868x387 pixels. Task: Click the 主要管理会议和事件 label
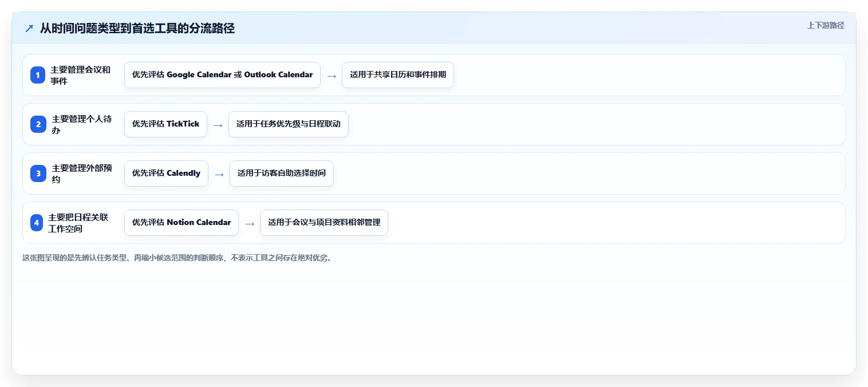(x=81, y=75)
